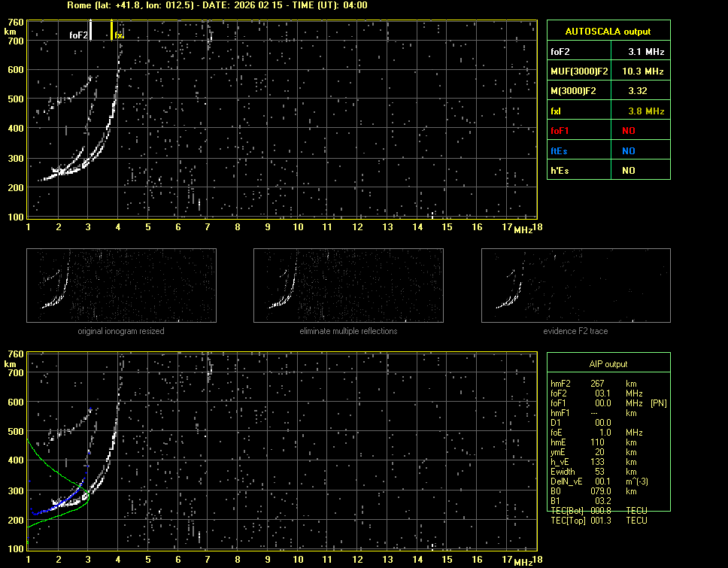
Task: Select the foF2 3.1 MHz row in AUTOSCALA table
Action: click(608, 52)
